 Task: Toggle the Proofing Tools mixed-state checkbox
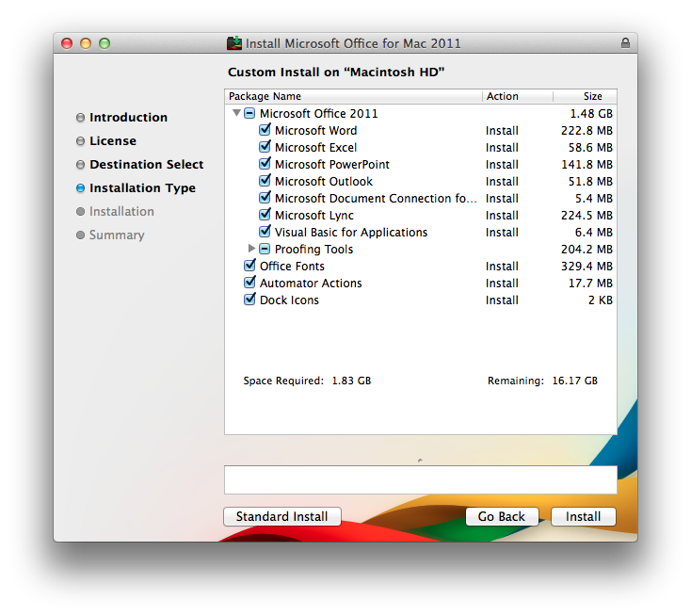point(265,249)
